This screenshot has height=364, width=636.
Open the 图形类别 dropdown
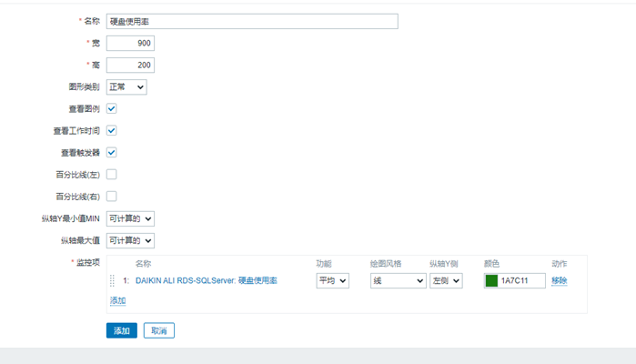click(126, 87)
